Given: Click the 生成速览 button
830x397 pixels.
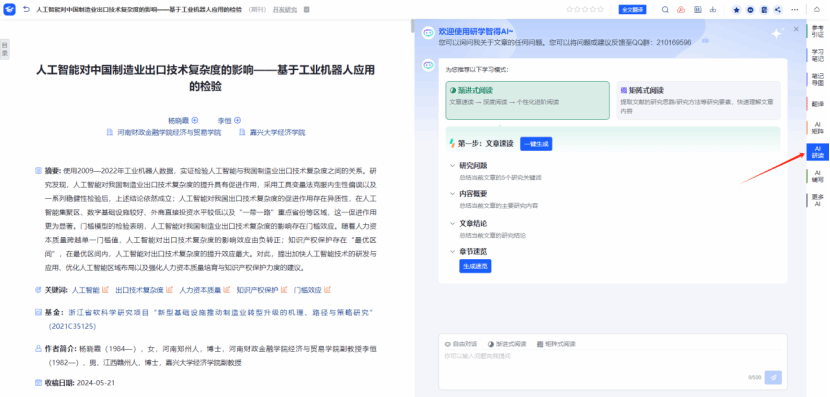Looking at the screenshot, I should [475, 266].
